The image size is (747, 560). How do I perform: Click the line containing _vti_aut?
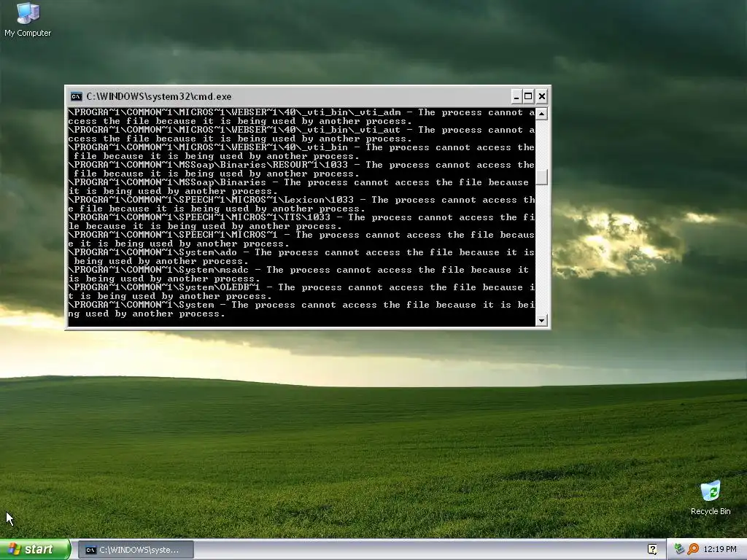(301, 130)
